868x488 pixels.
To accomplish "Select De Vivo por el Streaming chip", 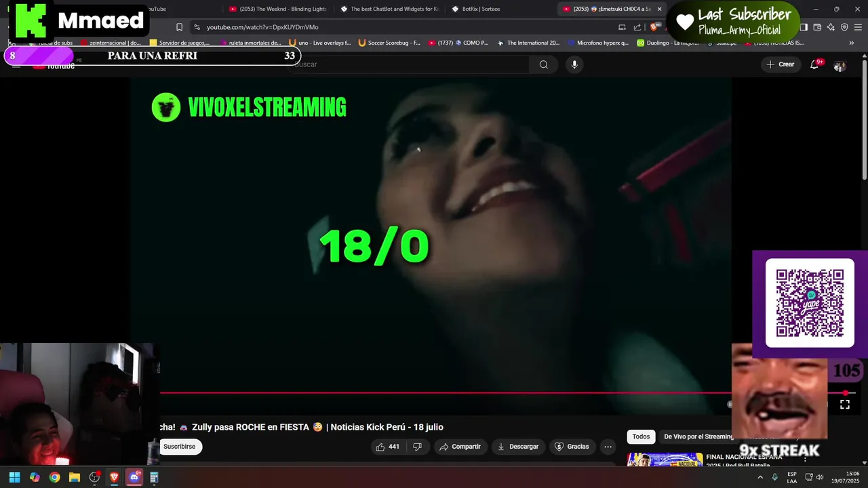I will [698, 436].
